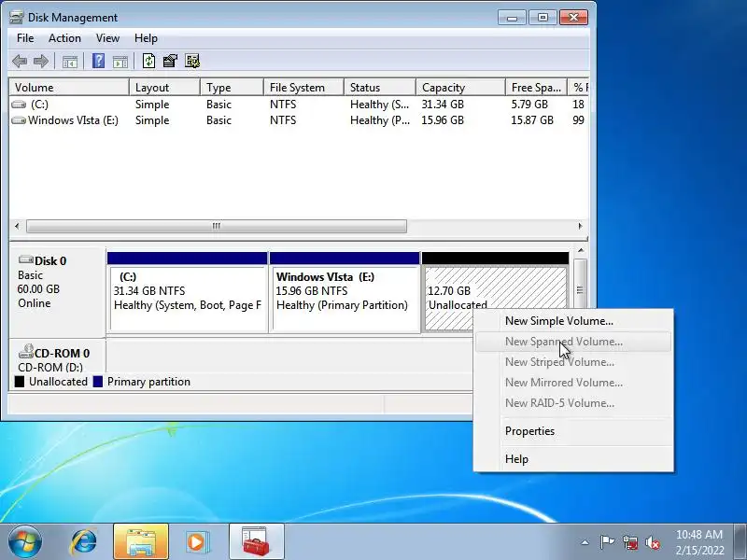Choose New Simple Volume from the context menu
This screenshot has height=560, width=747.
point(573,321)
